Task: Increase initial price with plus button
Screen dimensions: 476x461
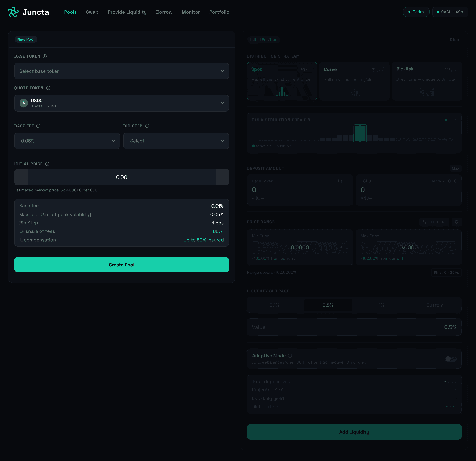Action: [x=222, y=177]
